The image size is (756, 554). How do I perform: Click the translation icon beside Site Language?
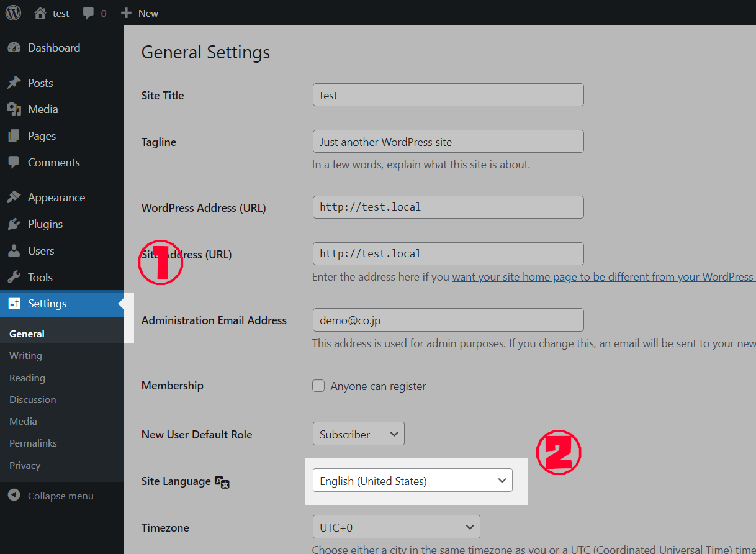222,482
